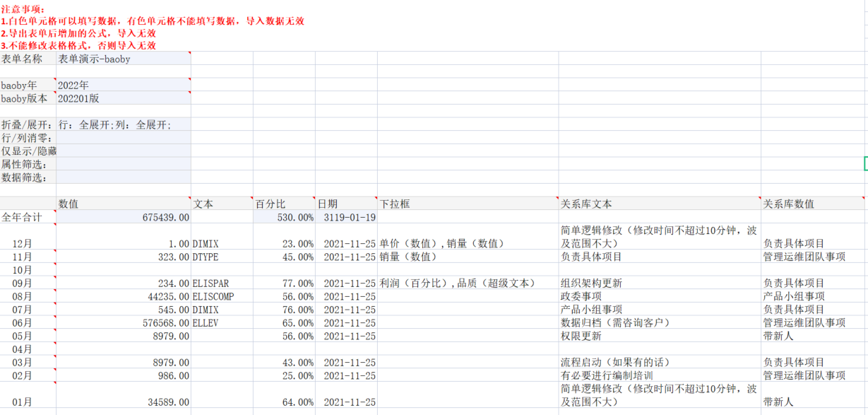Click the empty 属性筛选 value cell

coord(123,164)
